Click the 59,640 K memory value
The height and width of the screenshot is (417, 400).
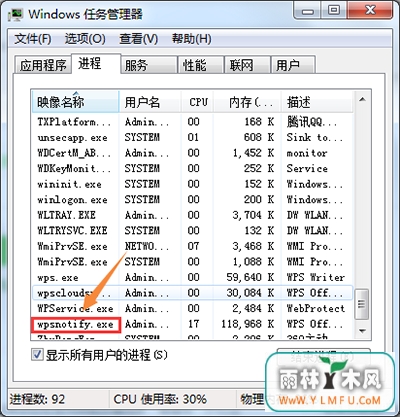click(250, 277)
